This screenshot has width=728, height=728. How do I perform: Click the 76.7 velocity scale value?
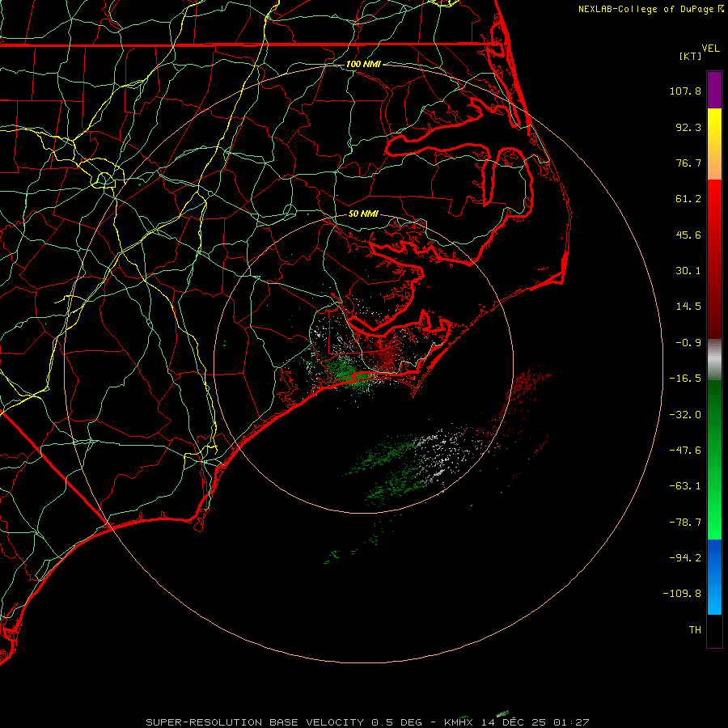click(688, 163)
